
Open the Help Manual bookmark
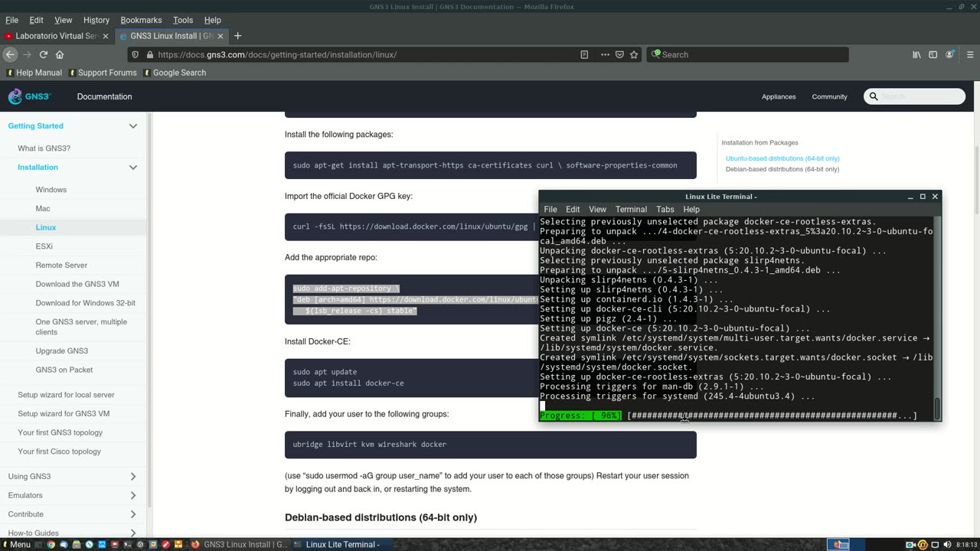click(34, 73)
